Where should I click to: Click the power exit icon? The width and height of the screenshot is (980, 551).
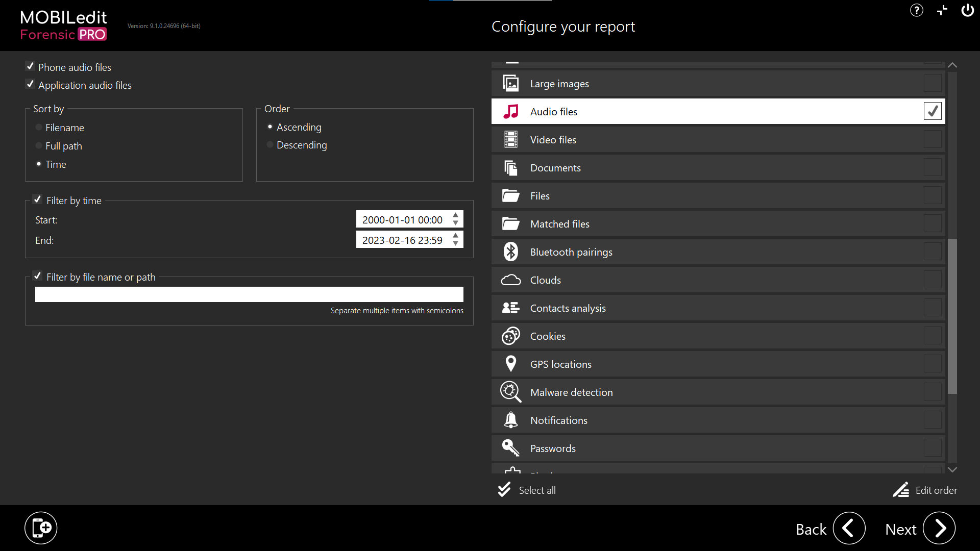[967, 10]
